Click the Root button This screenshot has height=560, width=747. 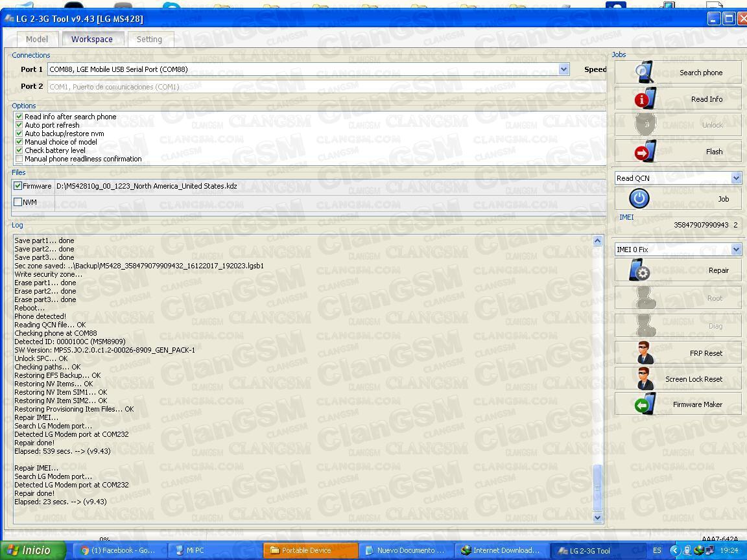(x=678, y=298)
